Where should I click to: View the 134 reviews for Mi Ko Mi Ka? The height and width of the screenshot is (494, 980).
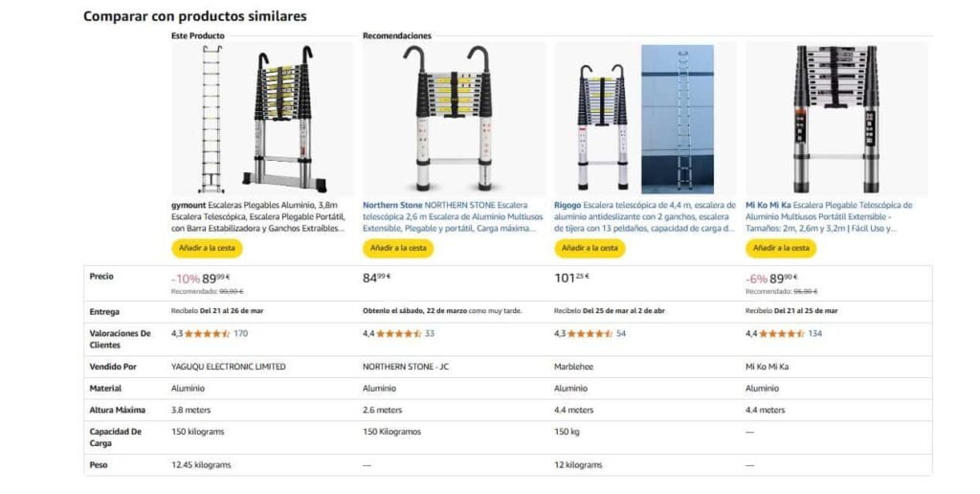(815, 334)
